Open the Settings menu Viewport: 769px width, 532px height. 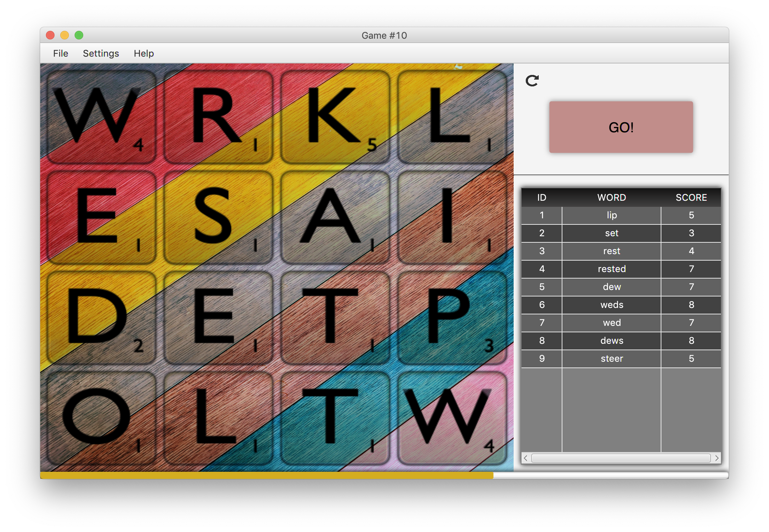click(x=101, y=53)
